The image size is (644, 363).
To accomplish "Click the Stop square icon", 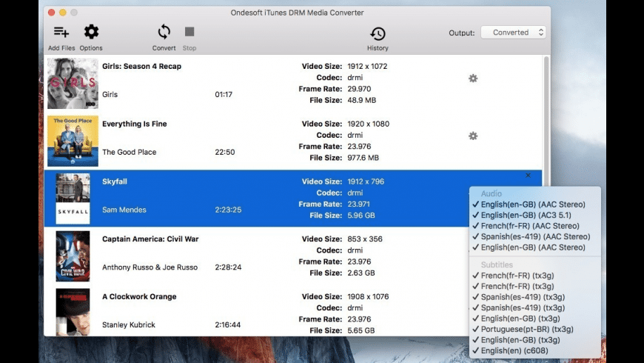I will pos(189,32).
